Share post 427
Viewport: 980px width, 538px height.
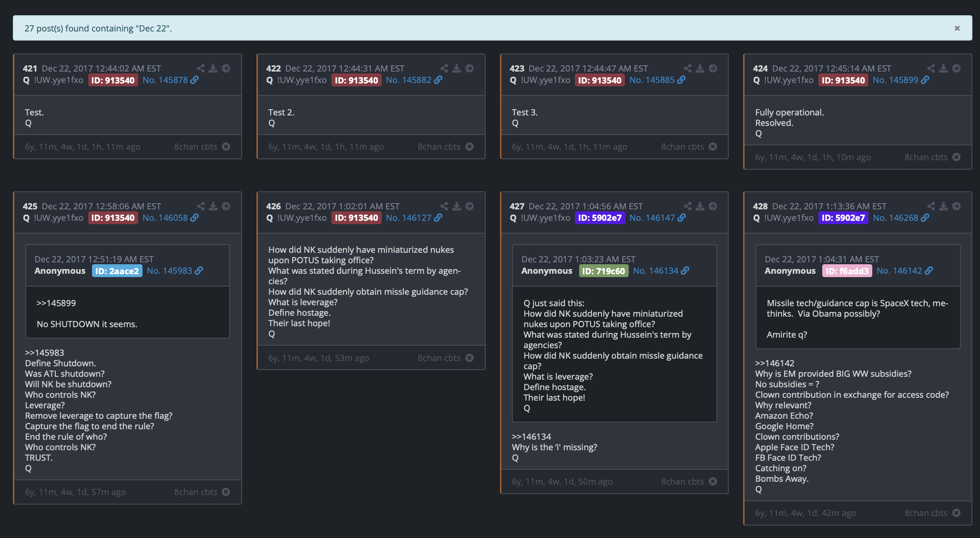click(x=688, y=207)
